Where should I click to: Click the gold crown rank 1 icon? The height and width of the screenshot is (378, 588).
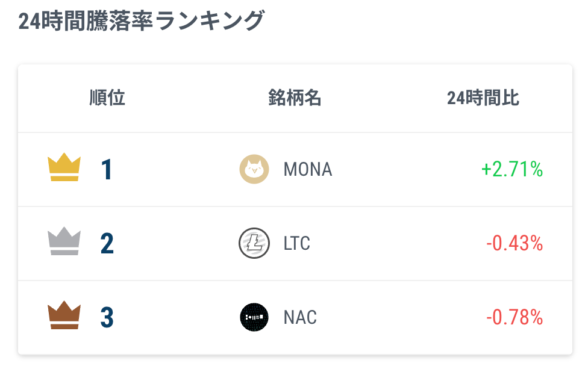pos(64,167)
